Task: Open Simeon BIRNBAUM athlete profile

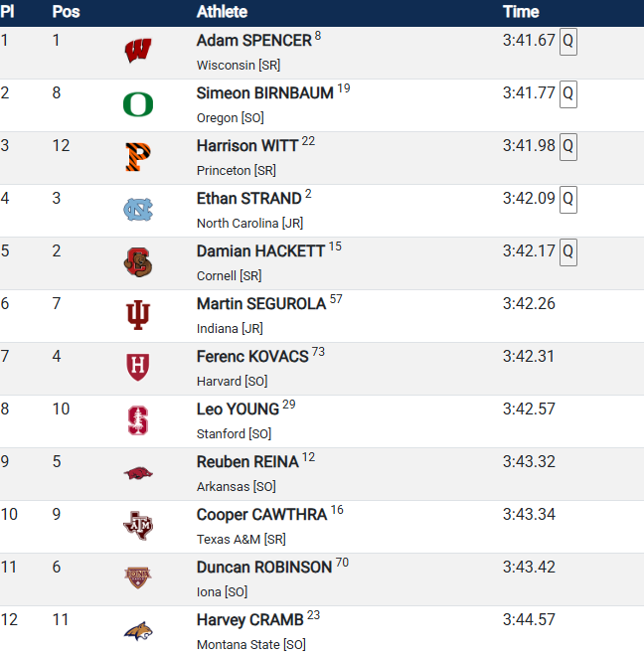Action: 264,93
